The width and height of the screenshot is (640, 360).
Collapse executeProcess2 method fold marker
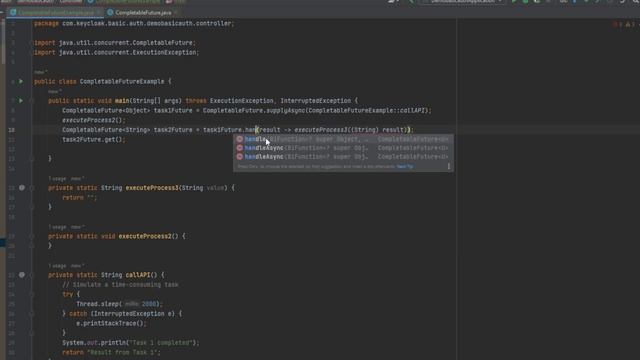click(x=31, y=236)
